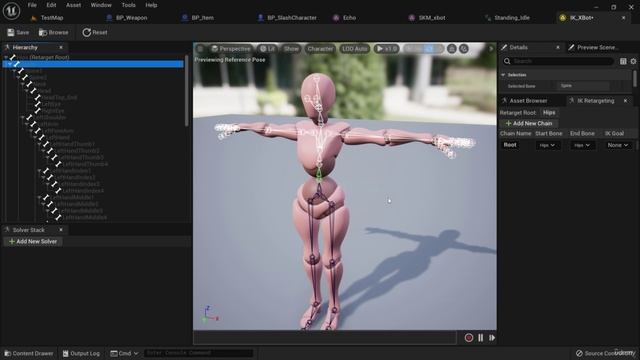Click the IK Retargeting tab icon
The height and width of the screenshot is (360, 640).
click(571, 100)
